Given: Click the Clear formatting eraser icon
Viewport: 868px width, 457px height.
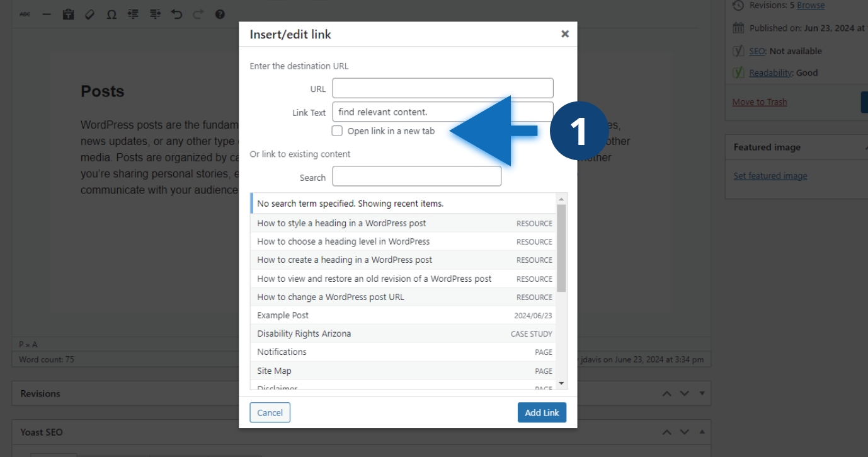Looking at the screenshot, I should click(89, 14).
